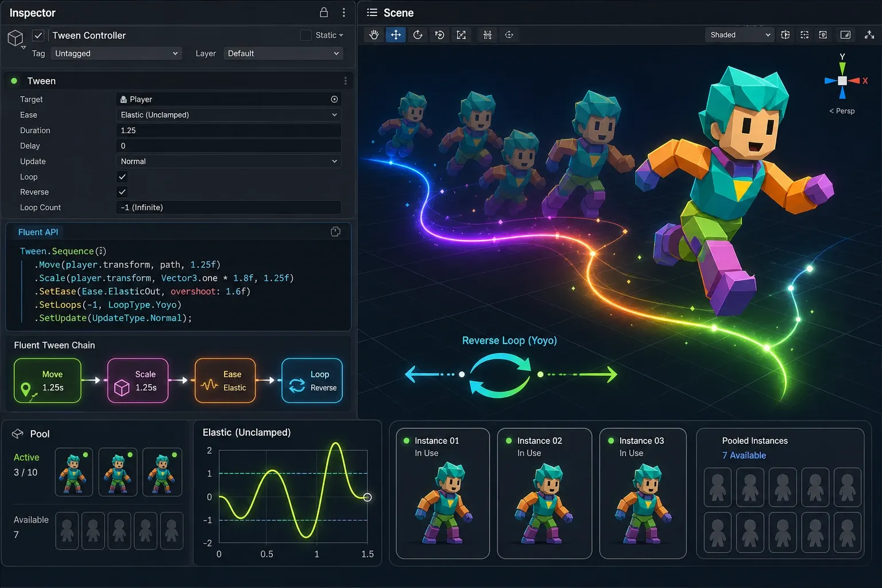Enable the Static checkbox

[x=306, y=35]
